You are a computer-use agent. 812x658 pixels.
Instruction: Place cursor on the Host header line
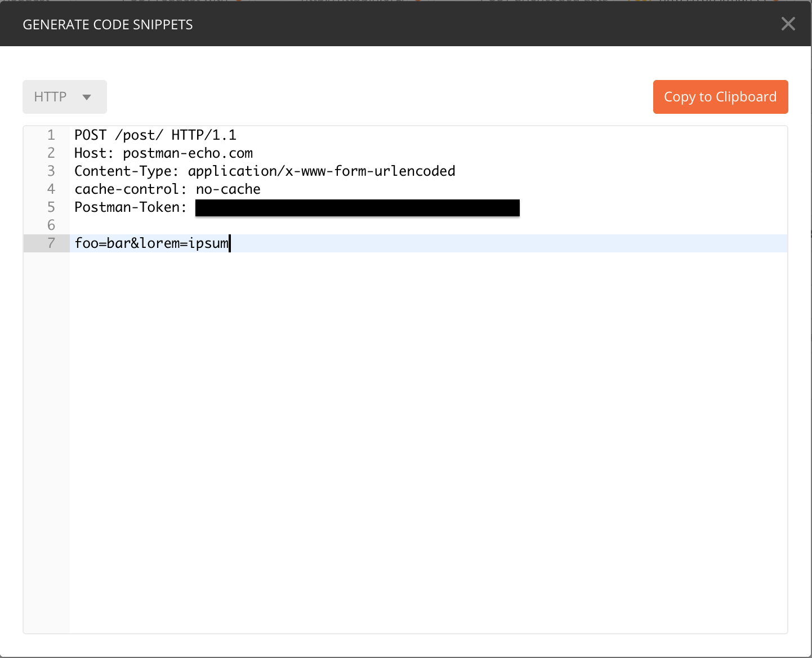point(163,153)
